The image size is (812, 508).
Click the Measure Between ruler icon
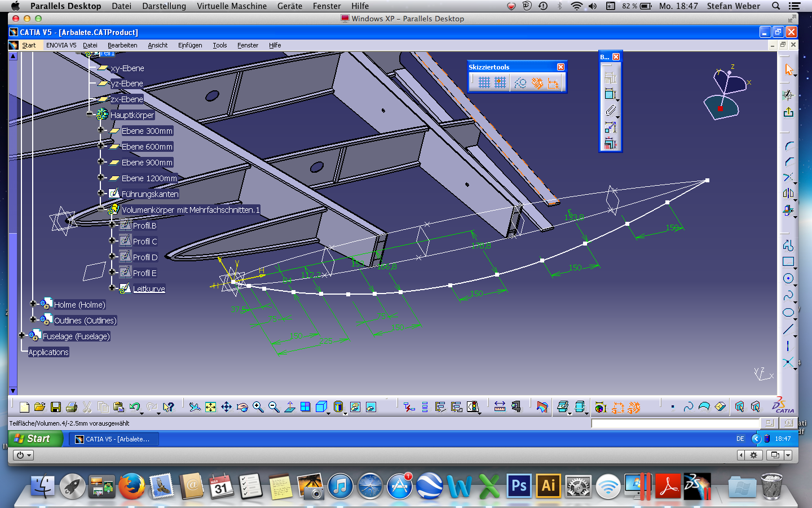(x=500, y=407)
